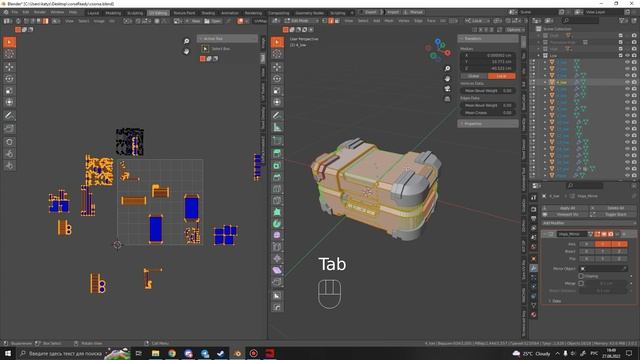Select the Cursor tool in 3D viewport toolbar

277,54
